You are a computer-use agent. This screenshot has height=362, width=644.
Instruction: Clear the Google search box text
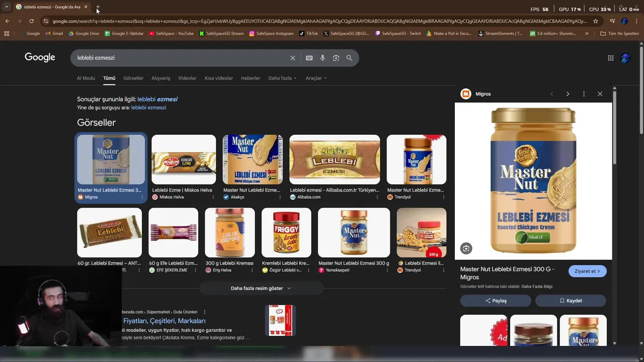292,58
